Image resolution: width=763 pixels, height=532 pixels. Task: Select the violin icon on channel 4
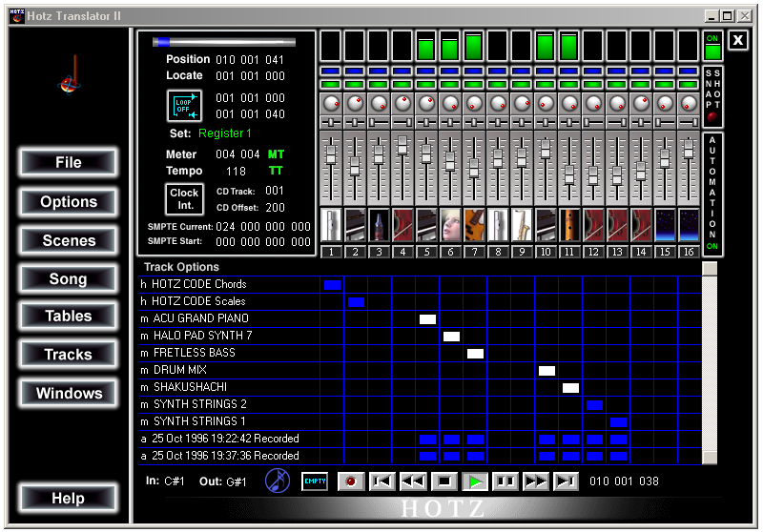402,225
